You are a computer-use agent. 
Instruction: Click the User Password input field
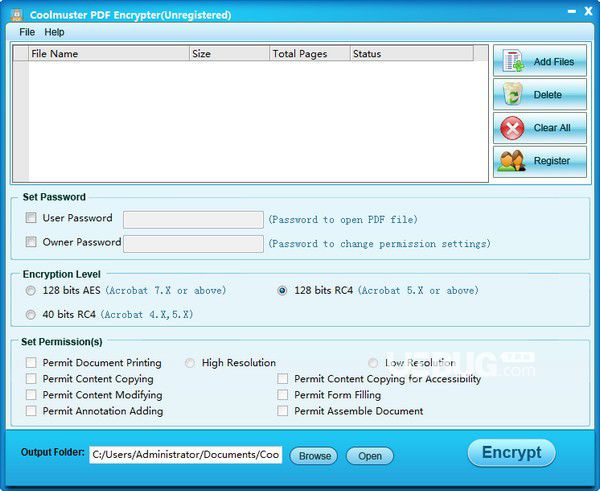click(x=193, y=220)
